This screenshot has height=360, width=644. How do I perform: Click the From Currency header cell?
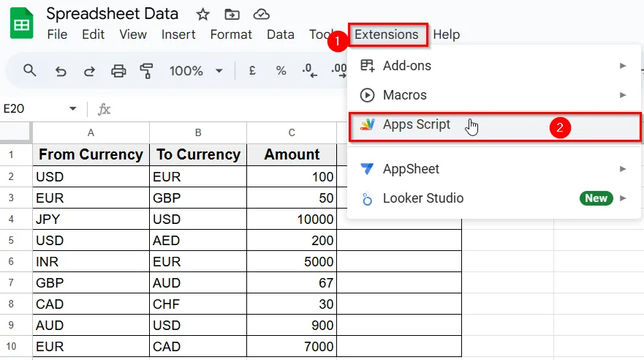(91, 154)
